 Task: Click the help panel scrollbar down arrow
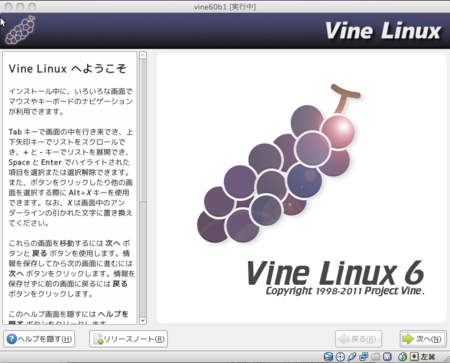pos(143,321)
